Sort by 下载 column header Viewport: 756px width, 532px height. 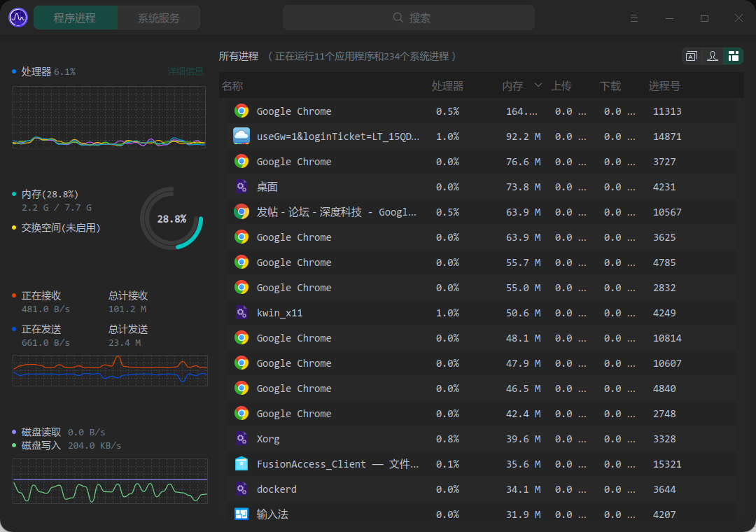pos(610,86)
